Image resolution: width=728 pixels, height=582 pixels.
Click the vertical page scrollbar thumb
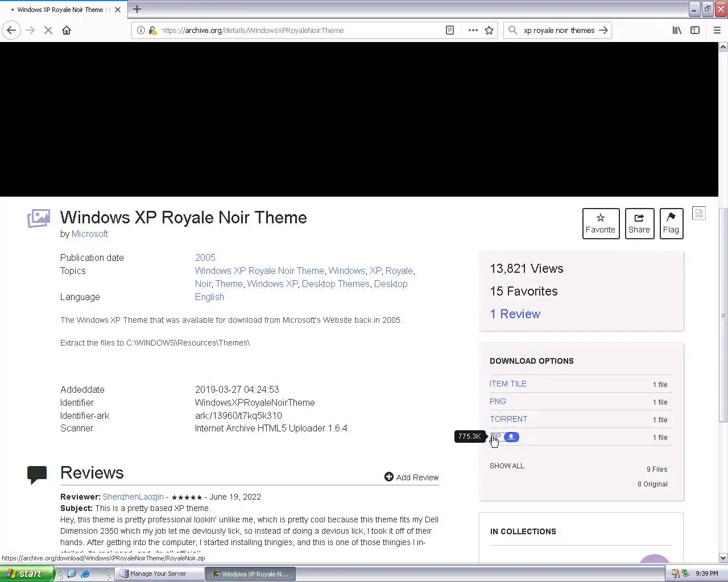(723, 315)
